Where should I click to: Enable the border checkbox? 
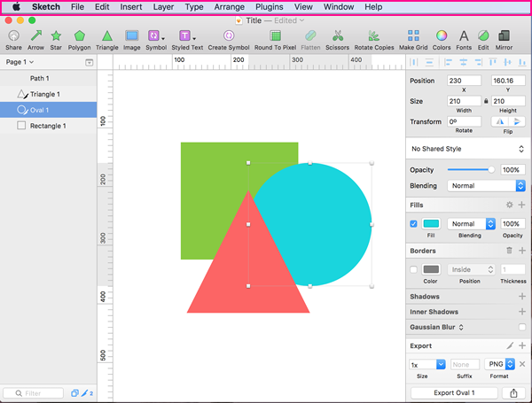click(x=413, y=269)
